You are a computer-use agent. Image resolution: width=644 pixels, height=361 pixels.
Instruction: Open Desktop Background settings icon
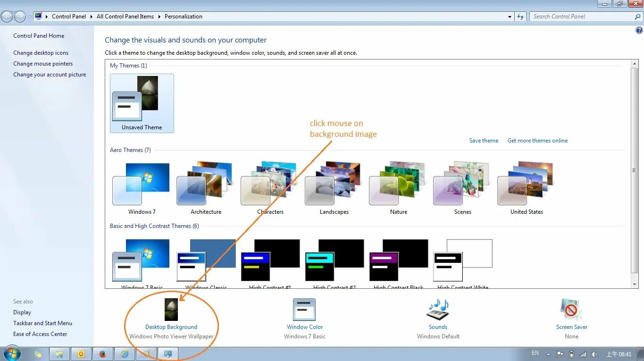[171, 310]
